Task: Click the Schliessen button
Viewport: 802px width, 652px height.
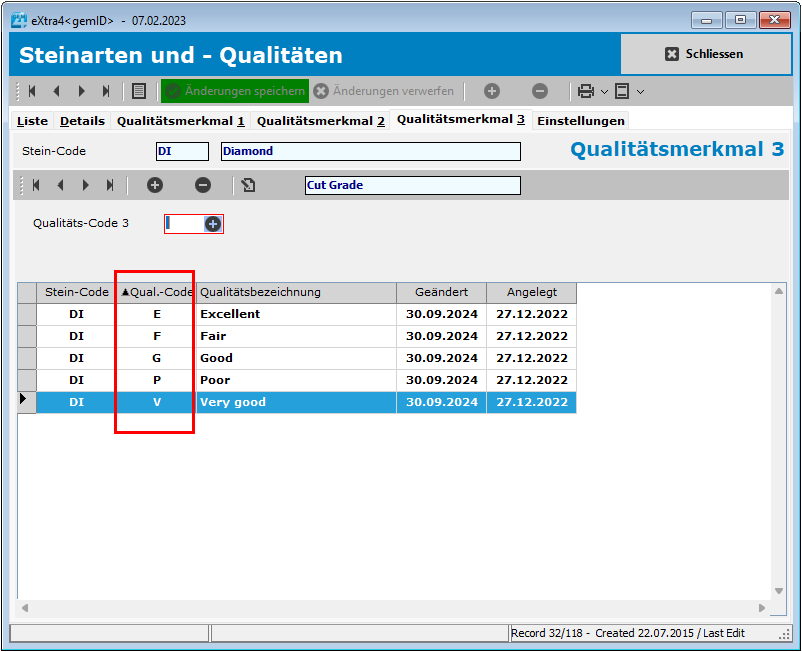Action: point(705,54)
